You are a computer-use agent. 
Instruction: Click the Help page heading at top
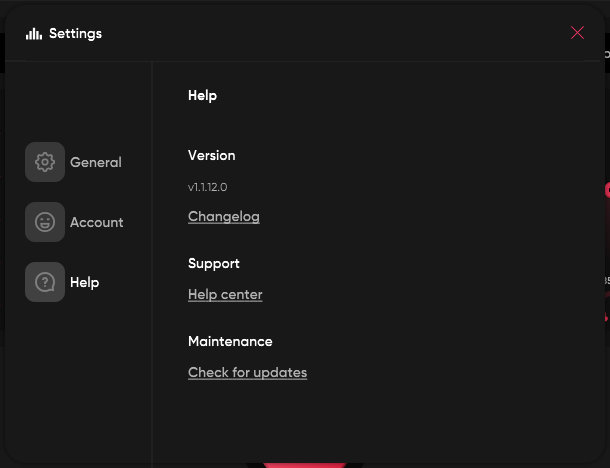click(x=202, y=96)
